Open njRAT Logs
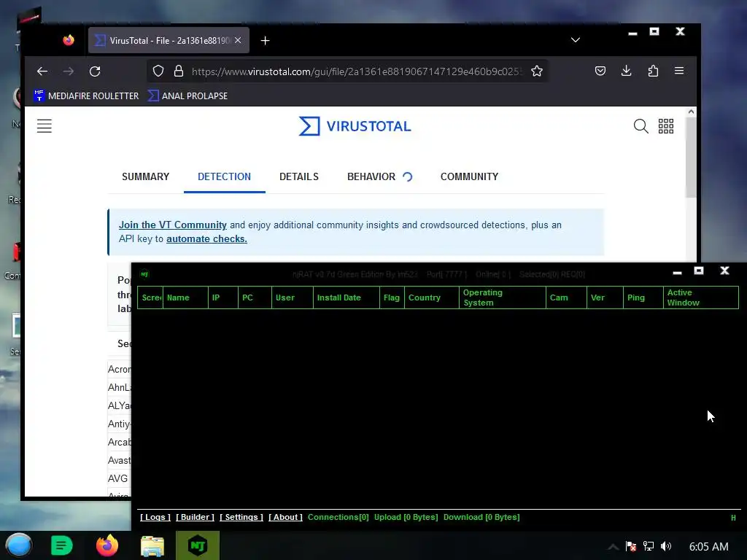 click(x=155, y=517)
